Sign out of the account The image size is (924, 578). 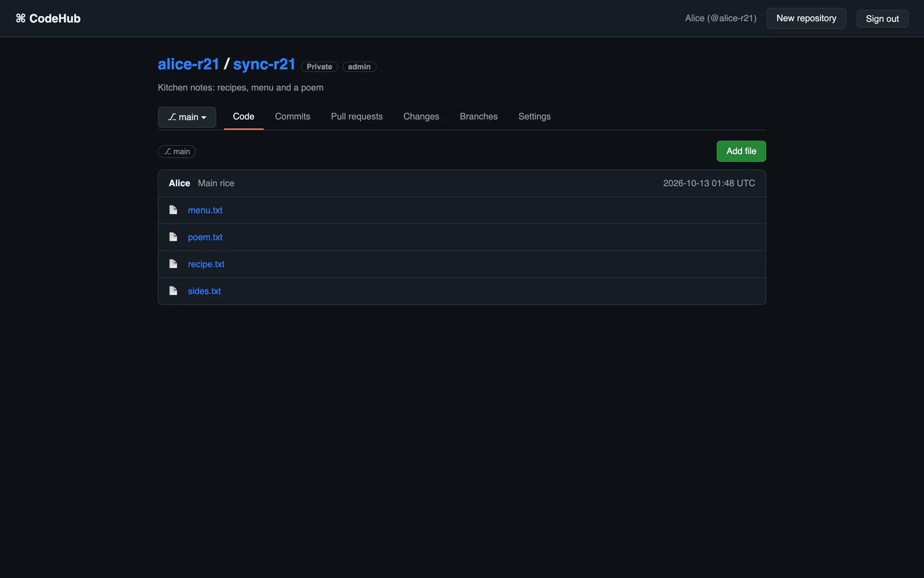[x=882, y=19]
